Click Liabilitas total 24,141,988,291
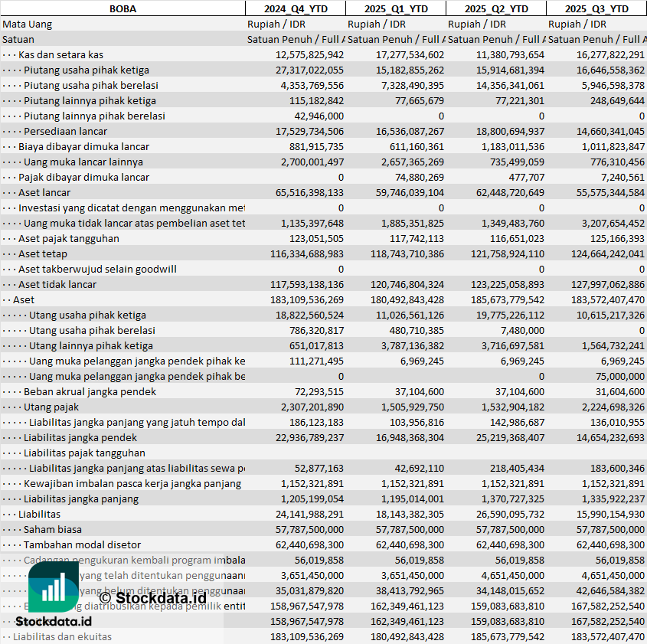 [309, 513]
